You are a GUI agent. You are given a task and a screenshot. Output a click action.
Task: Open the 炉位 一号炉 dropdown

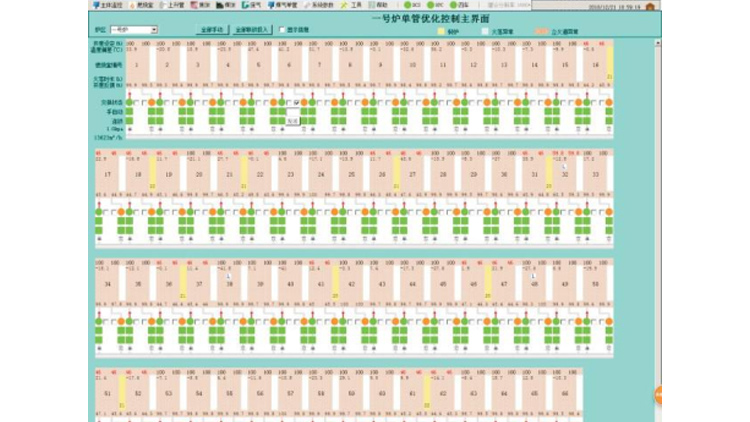tap(154, 30)
